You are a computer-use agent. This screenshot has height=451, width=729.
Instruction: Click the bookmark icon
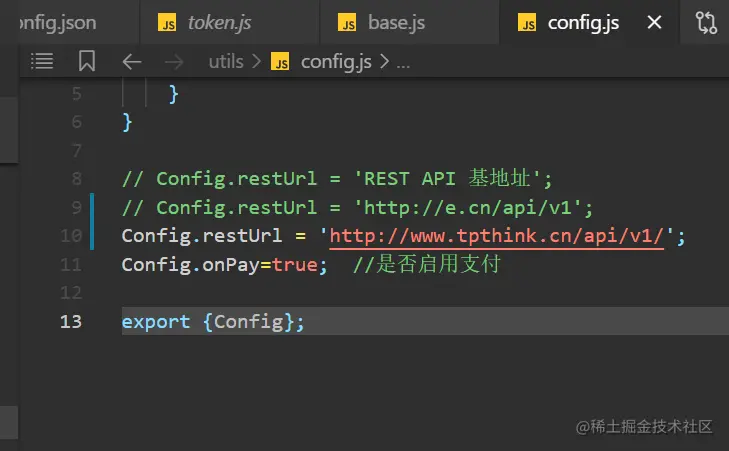87,61
